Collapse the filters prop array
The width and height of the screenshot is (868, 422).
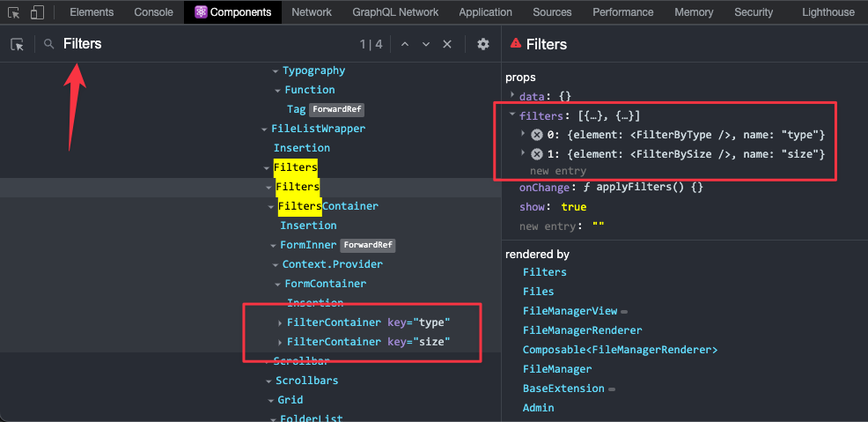coord(512,115)
